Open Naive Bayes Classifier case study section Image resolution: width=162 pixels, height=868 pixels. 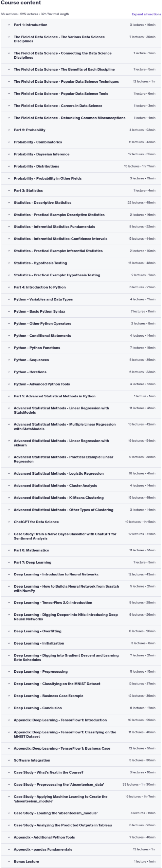81,536
